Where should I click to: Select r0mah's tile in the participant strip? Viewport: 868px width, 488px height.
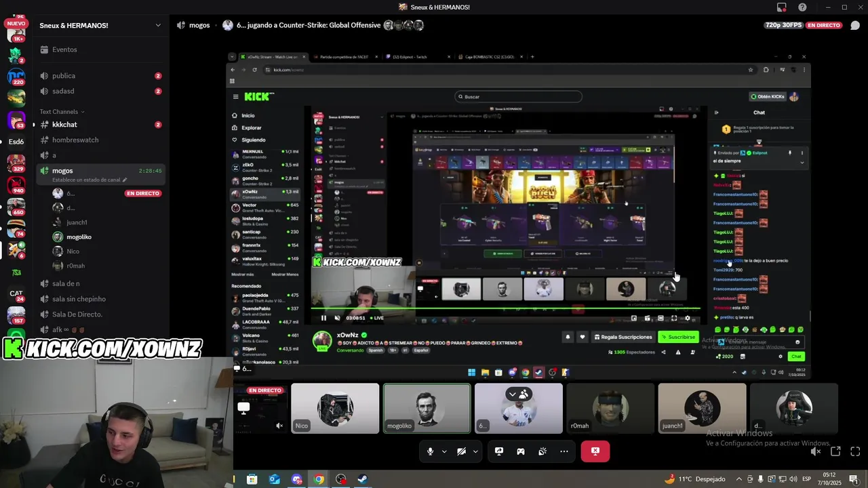(x=610, y=409)
